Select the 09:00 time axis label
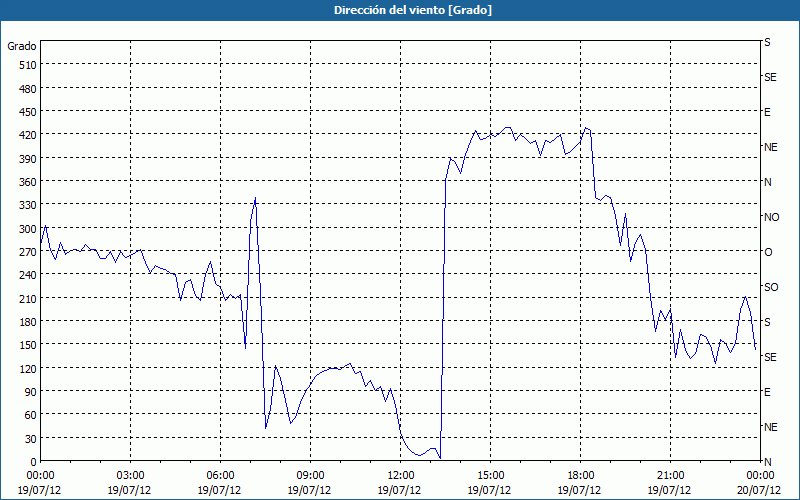Image resolution: width=800 pixels, height=500 pixels. [x=310, y=476]
